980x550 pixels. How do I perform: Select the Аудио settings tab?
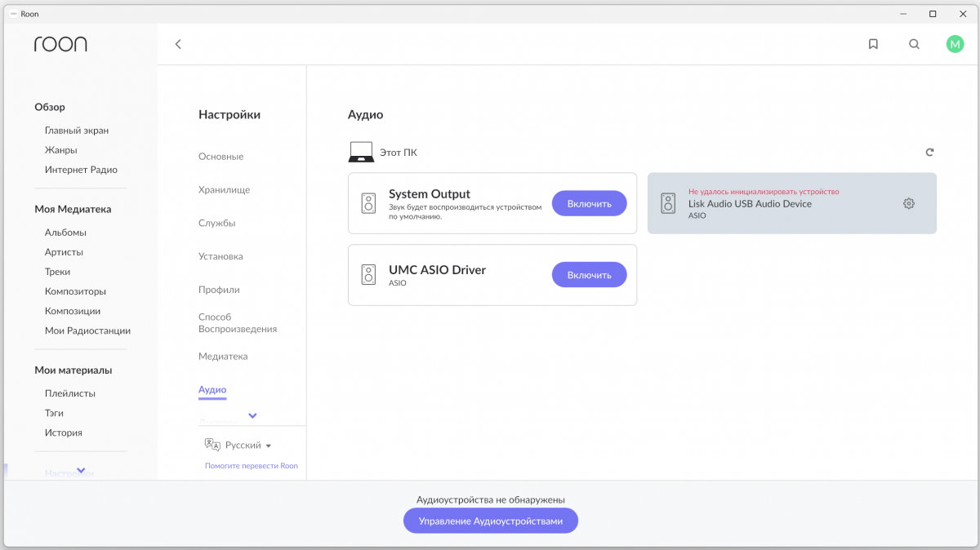(x=212, y=390)
